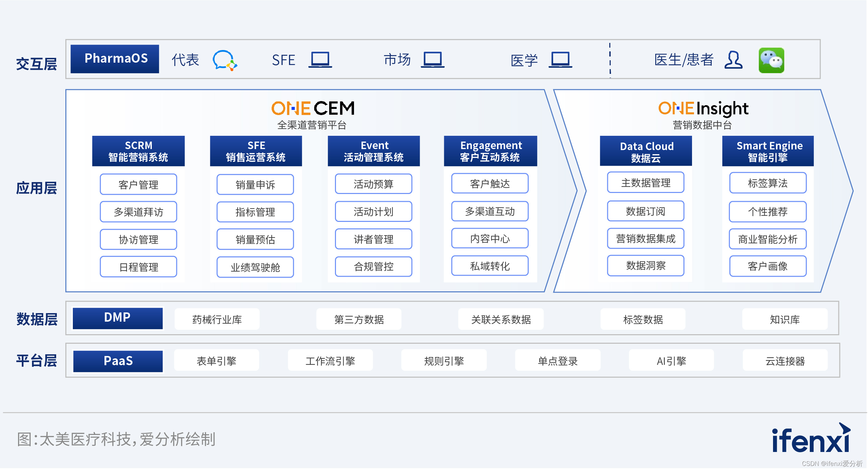This screenshot has width=868, height=470.
Task: Click the 合规管控 box
Action: [373, 266]
